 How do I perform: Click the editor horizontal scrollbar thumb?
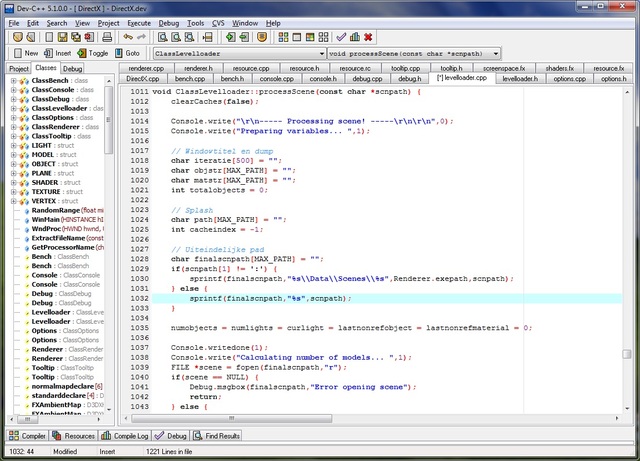pyautogui.click(x=231, y=419)
